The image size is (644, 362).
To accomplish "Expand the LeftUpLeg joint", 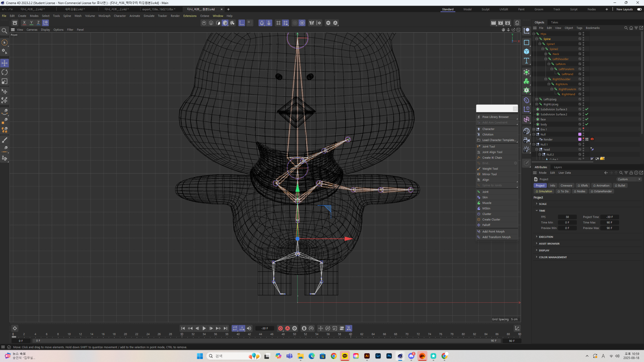I will click(x=536, y=99).
